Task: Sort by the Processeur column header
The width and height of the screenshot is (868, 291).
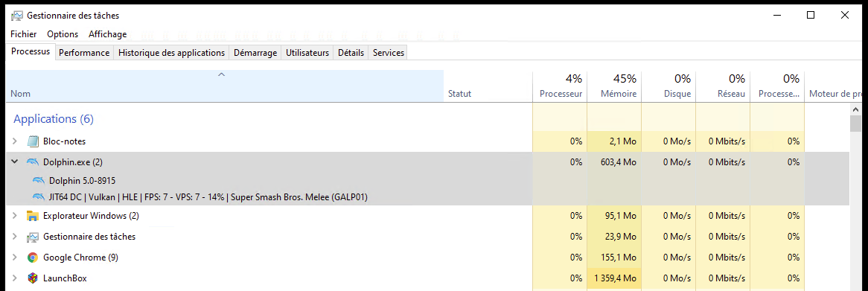Action: (560, 86)
